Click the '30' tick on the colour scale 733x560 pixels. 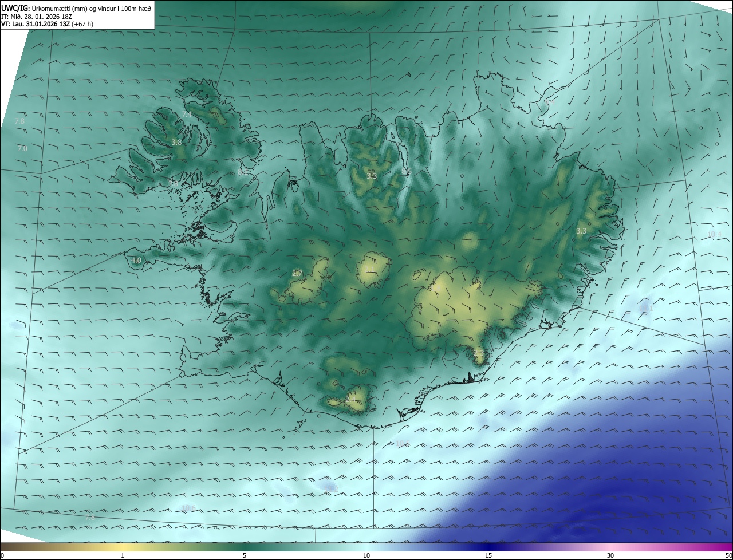[x=610, y=555]
